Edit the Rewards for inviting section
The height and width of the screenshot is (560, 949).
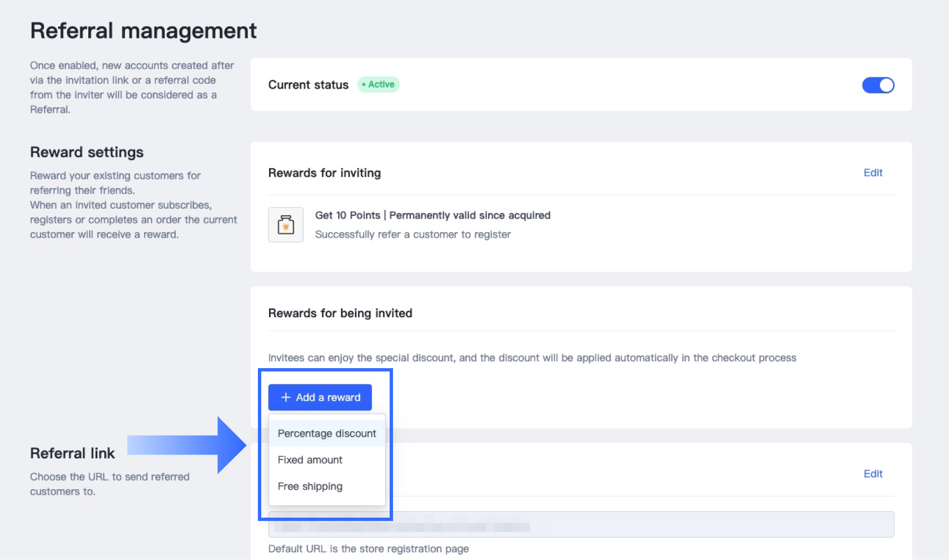coord(873,173)
